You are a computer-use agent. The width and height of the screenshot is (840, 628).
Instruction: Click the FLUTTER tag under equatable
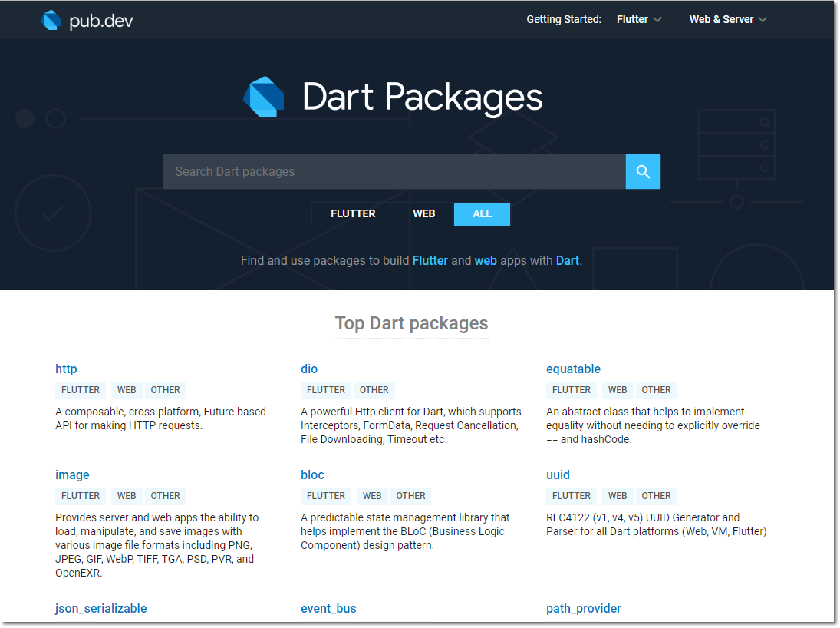click(571, 390)
